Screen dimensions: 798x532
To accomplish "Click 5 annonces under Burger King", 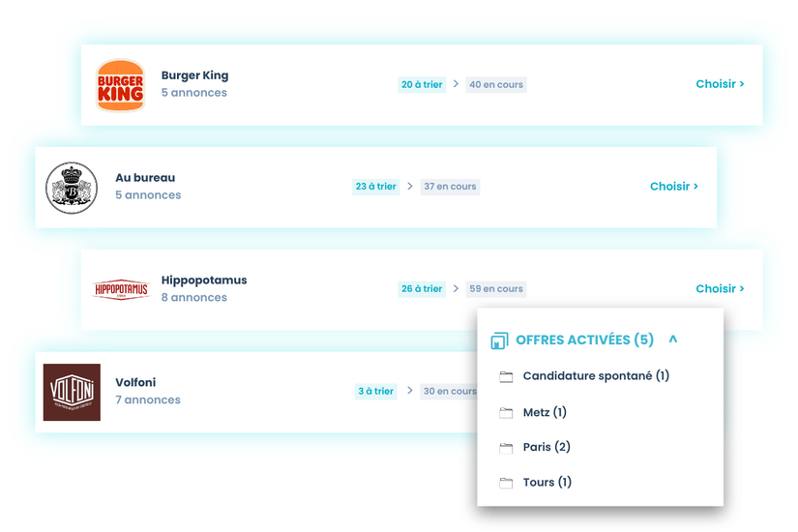I will click(x=193, y=93).
